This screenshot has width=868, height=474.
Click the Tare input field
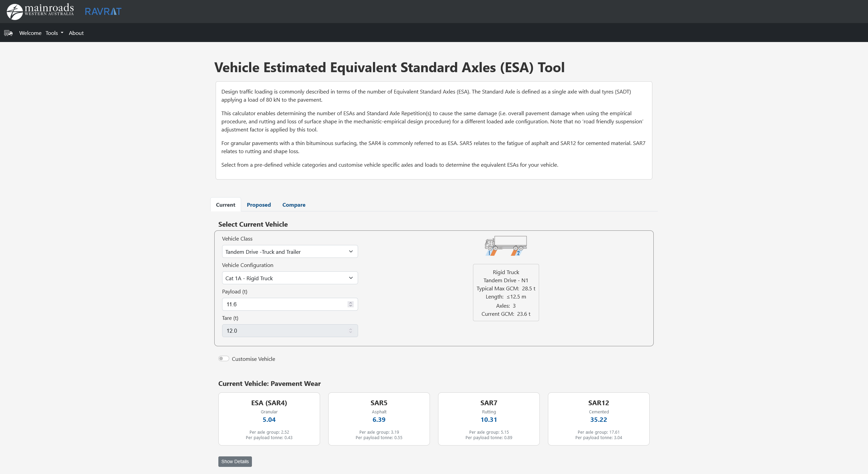coord(285,331)
